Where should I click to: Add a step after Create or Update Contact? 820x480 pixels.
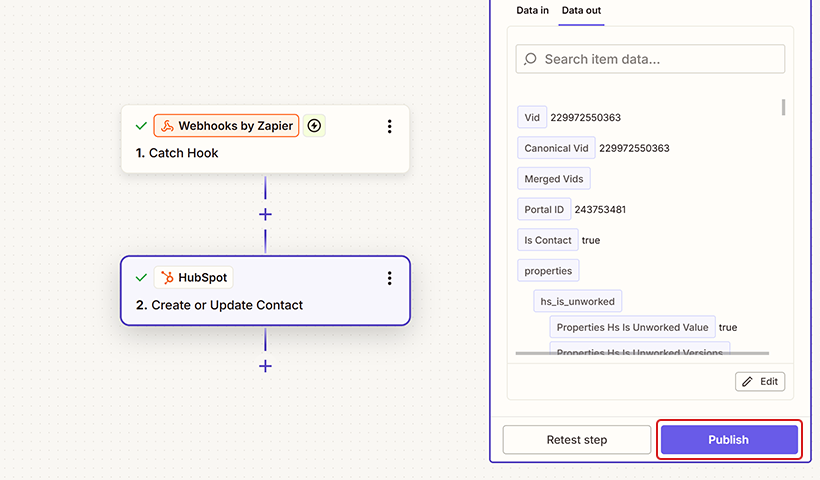point(265,366)
